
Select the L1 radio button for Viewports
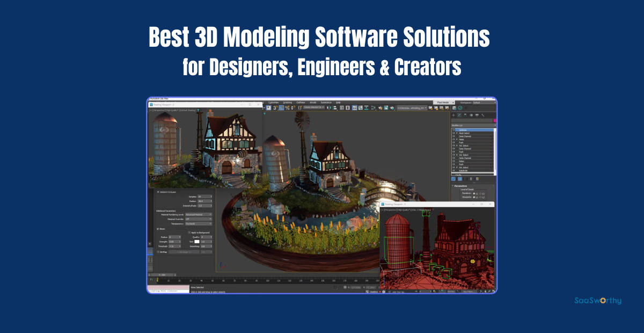tap(474, 197)
